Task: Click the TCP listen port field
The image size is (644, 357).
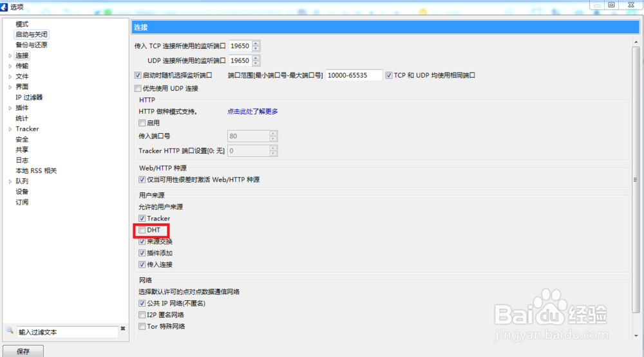Action: [x=240, y=46]
